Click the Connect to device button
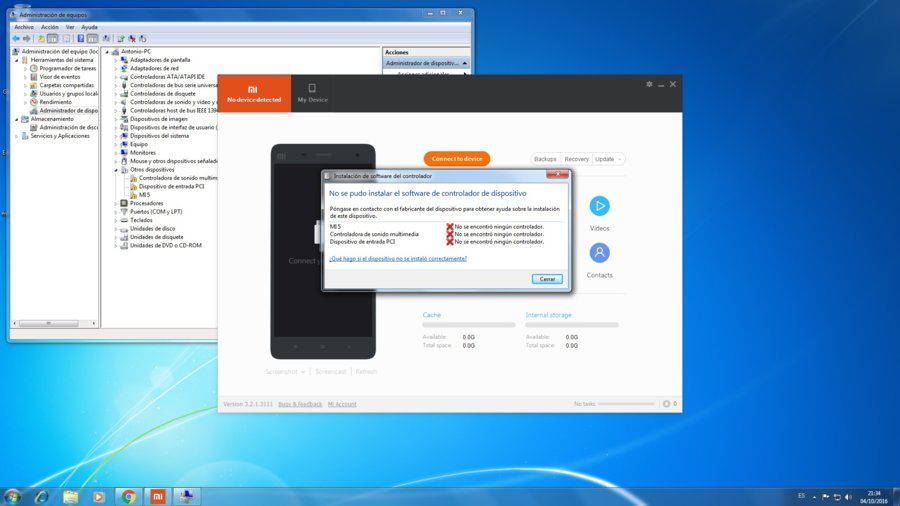Viewport: 900px width, 506px height. [457, 158]
